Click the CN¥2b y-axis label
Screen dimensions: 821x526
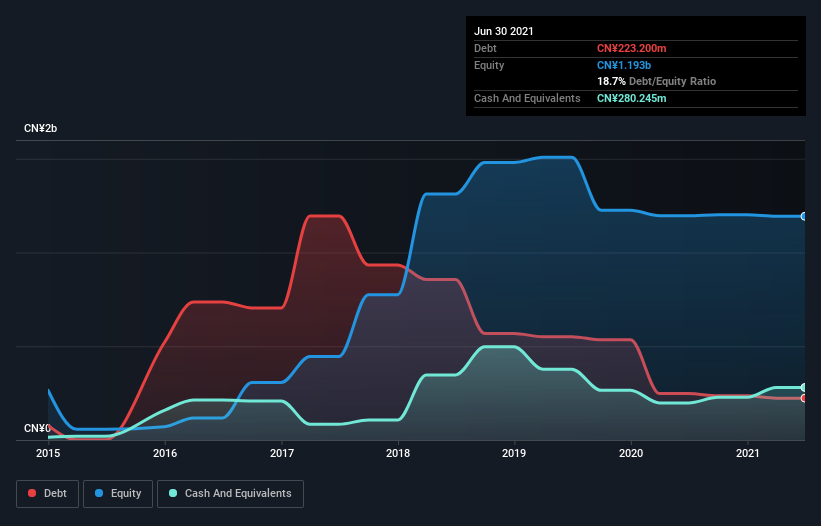tap(40, 128)
